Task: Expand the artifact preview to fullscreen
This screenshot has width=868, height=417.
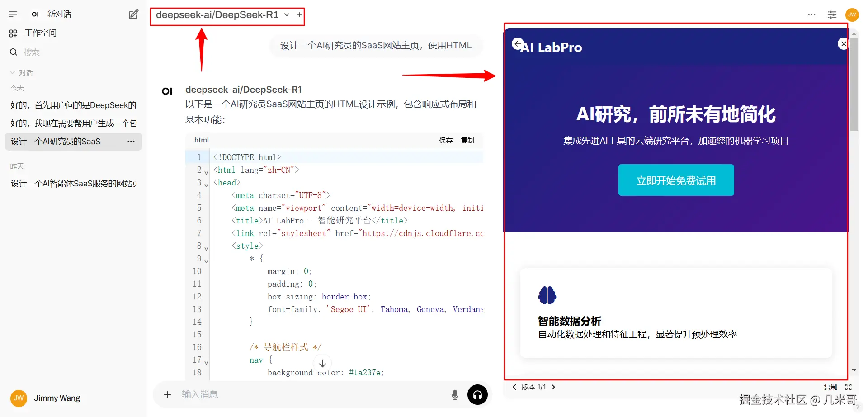Action: click(x=849, y=387)
